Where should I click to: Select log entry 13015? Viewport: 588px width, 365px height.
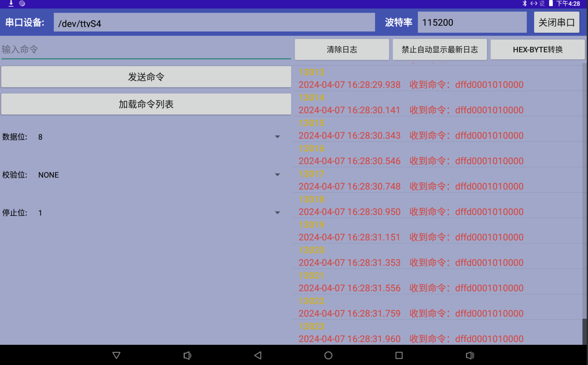click(312, 123)
